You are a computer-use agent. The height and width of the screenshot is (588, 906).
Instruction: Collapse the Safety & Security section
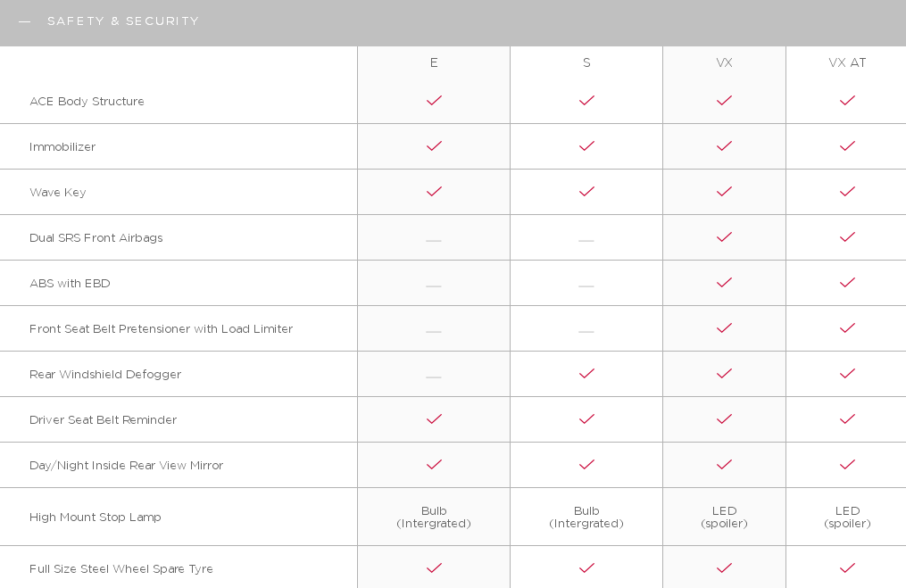(x=24, y=22)
